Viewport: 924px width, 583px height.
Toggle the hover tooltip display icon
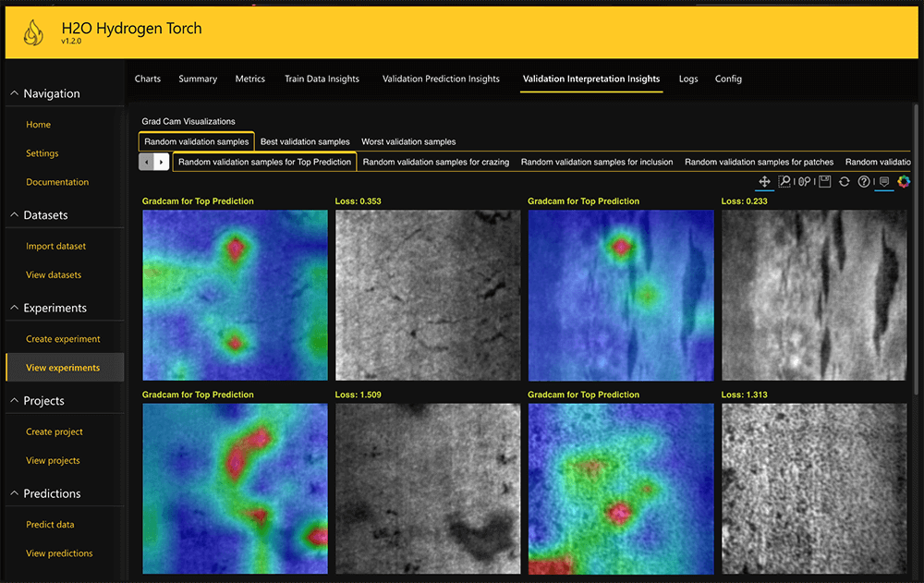[x=883, y=181]
